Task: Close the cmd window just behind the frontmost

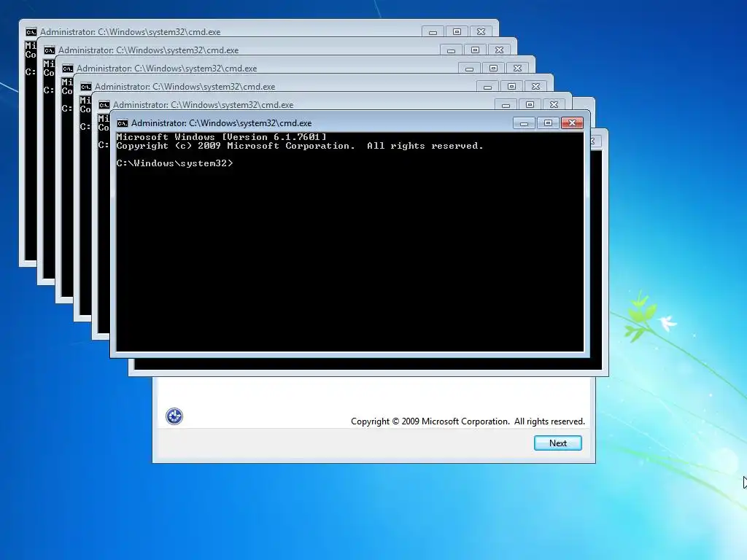Action: 554,105
